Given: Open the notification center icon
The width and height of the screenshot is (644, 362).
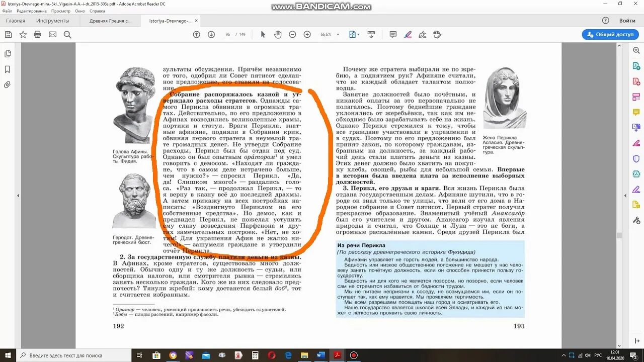Looking at the screenshot, I should point(634,355).
